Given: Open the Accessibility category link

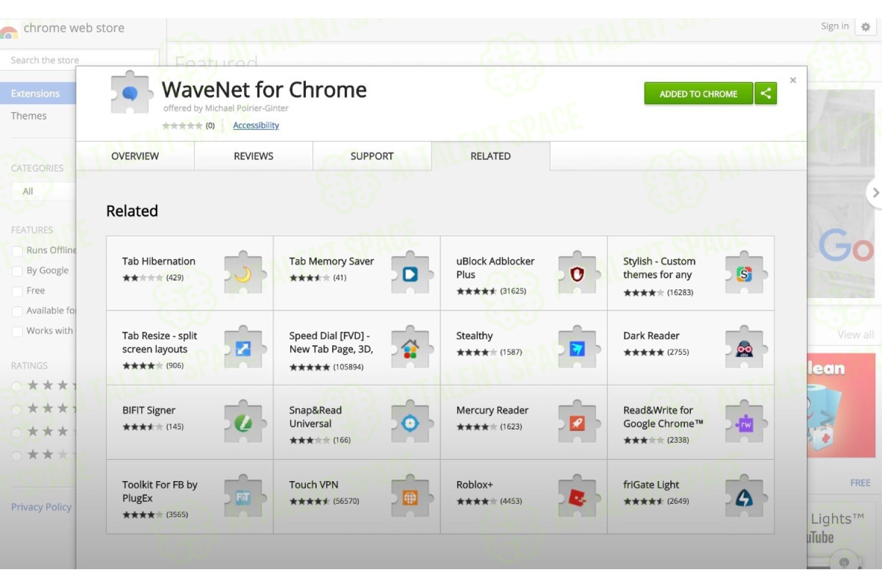Looking at the screenshot, I should [256, 125].
